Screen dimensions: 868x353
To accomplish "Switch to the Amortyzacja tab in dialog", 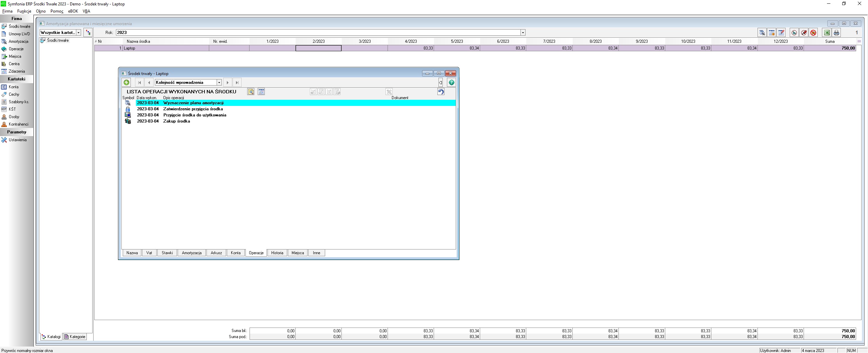I will pyautogui.click(x=192, y=253).
